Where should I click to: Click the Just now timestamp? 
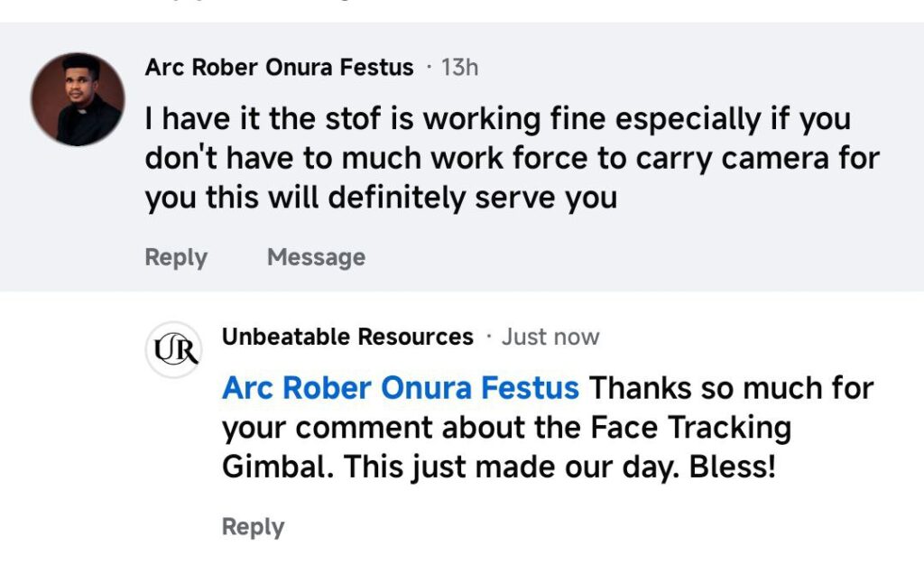(550, 338)
